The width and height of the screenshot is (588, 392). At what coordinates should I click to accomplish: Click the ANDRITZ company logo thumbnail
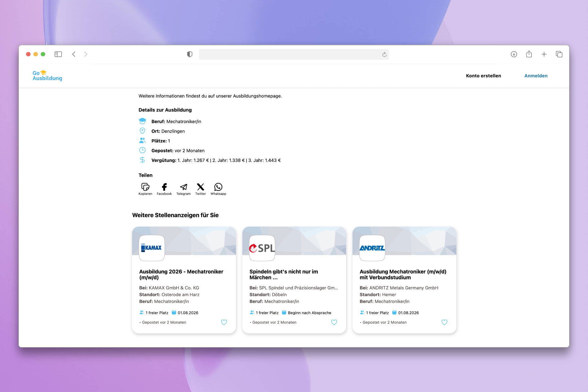[x=372, y=248]
